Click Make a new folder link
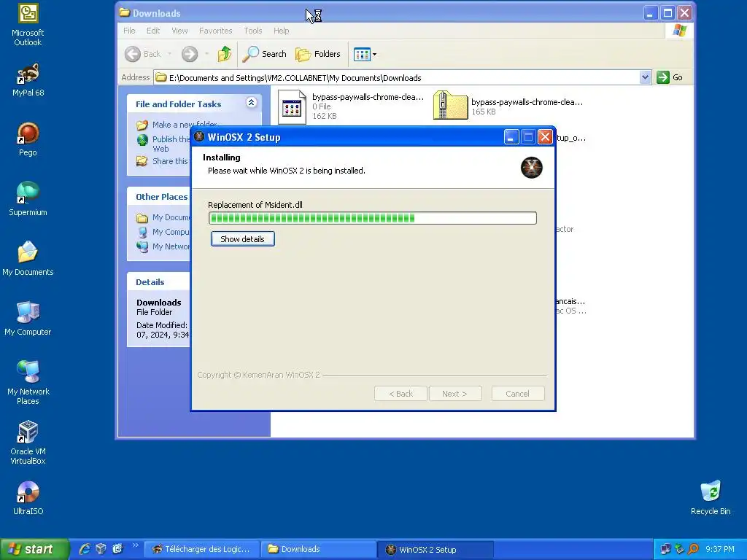 click(185, 125)
